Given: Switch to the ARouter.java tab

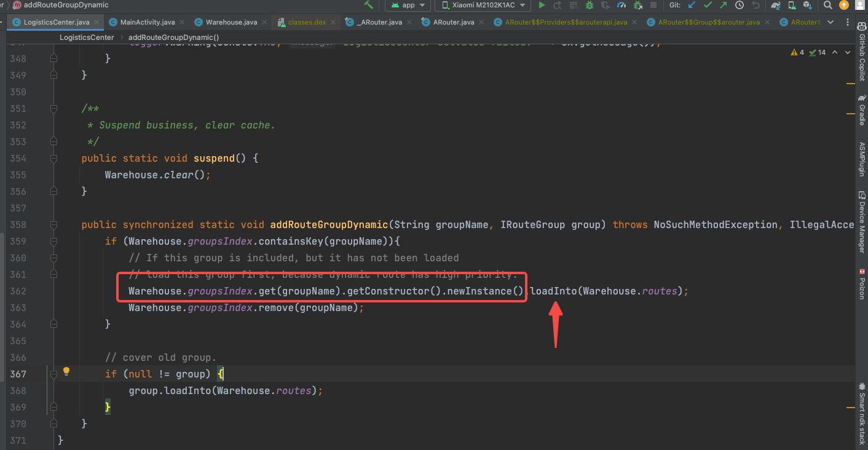Looking at the screenshot, I should [x=454, y=22].
